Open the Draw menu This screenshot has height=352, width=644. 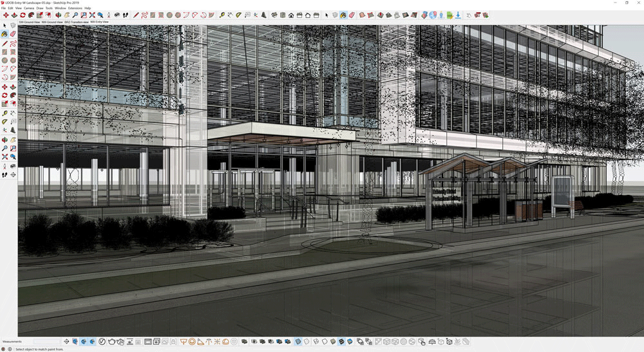[40, 8]
